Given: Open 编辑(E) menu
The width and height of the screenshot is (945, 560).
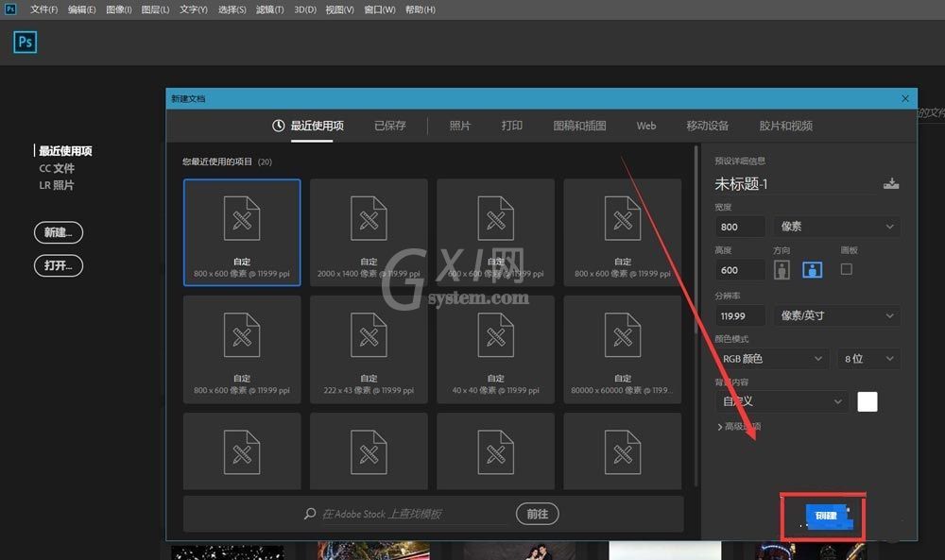Looking at the screenshot, I should tap(82, 9).
